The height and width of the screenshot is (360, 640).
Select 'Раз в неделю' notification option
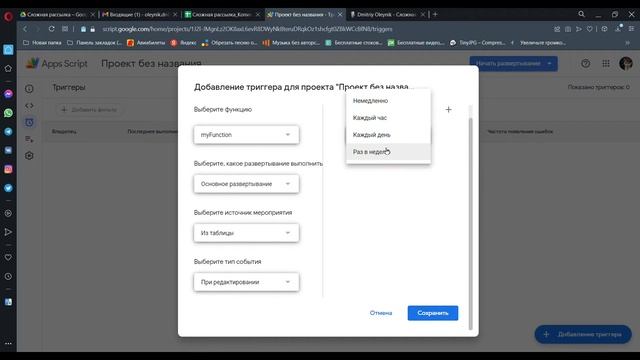pos(388,152)
